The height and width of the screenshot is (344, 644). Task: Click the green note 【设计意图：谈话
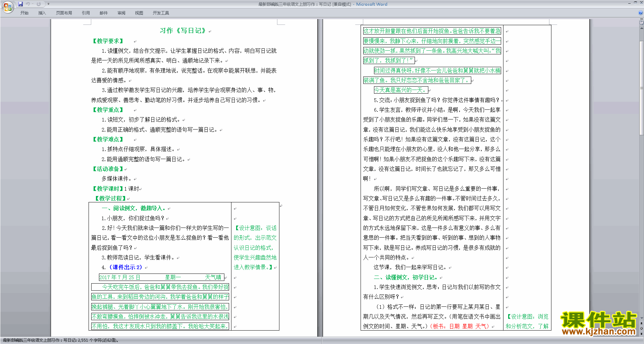tap(255, 228)
